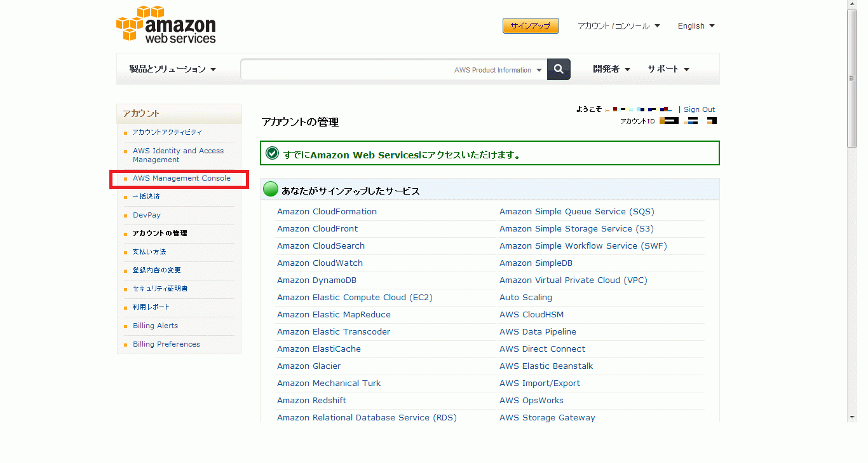Click the scrollbar up arrow

click(852, 5)
